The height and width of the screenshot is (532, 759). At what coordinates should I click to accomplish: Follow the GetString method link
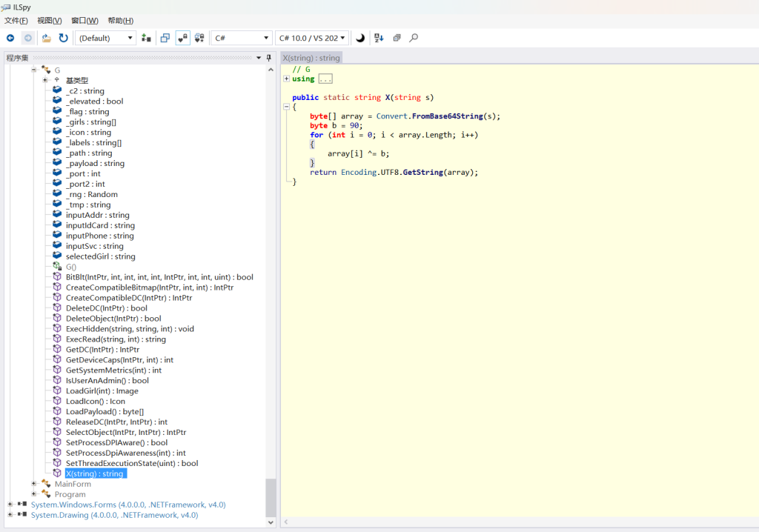422,173
